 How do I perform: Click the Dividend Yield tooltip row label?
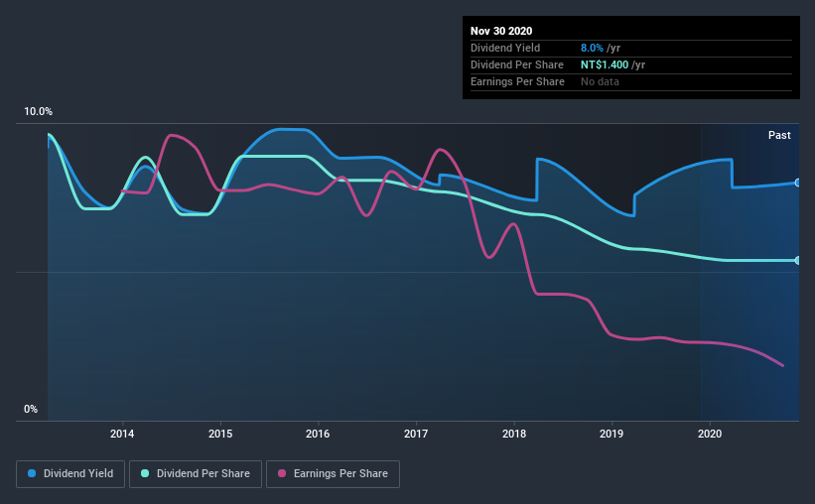tap(505, 48)
